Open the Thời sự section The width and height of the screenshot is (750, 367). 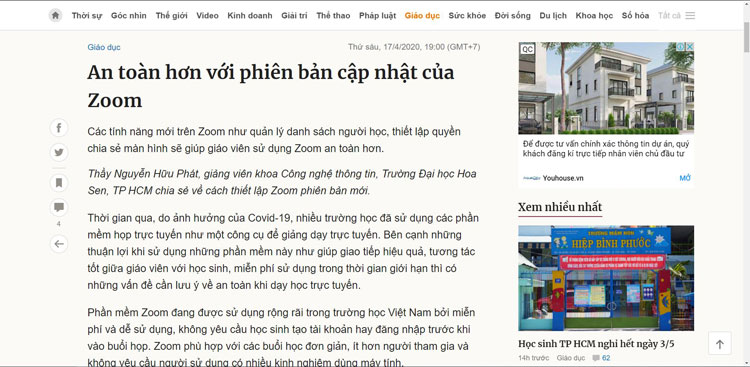[87, 15]
